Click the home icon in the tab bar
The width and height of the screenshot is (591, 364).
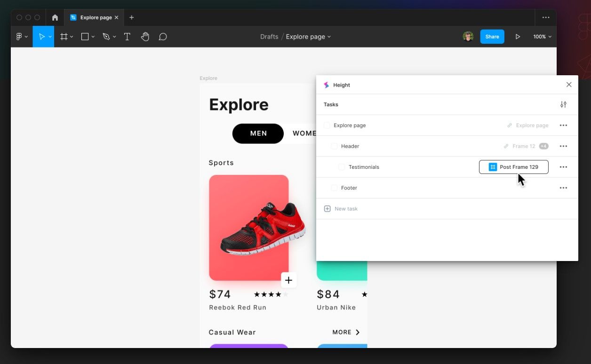[55, 17]
